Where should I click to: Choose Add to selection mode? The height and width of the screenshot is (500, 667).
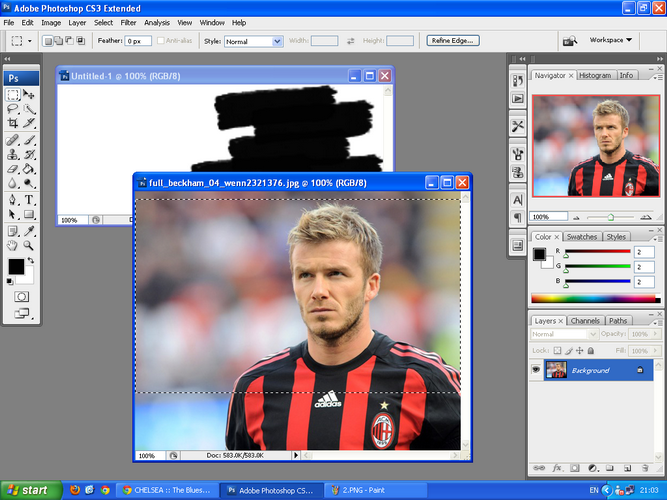click(x=59, y=41)
